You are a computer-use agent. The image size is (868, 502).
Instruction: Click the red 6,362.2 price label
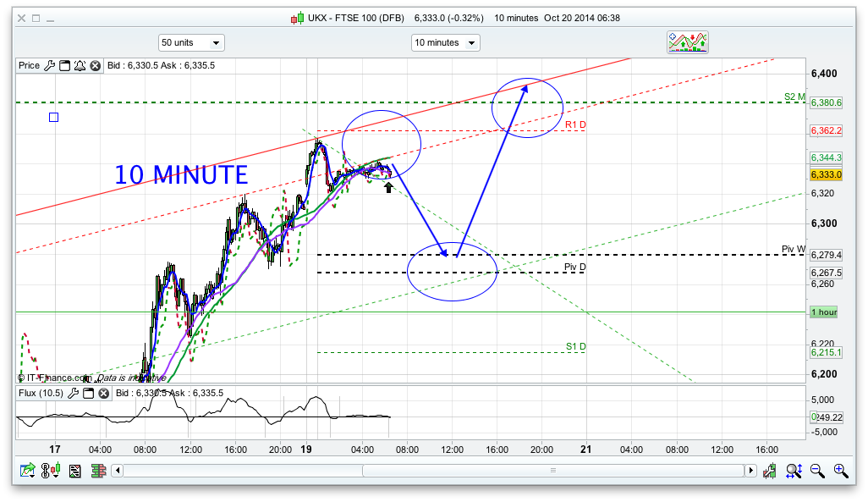[826, 130]
